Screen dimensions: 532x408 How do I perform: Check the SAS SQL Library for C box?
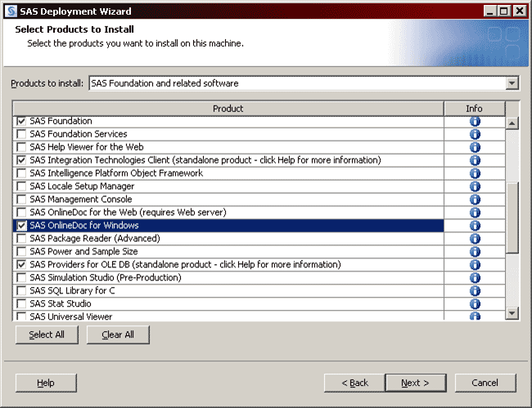21,290
